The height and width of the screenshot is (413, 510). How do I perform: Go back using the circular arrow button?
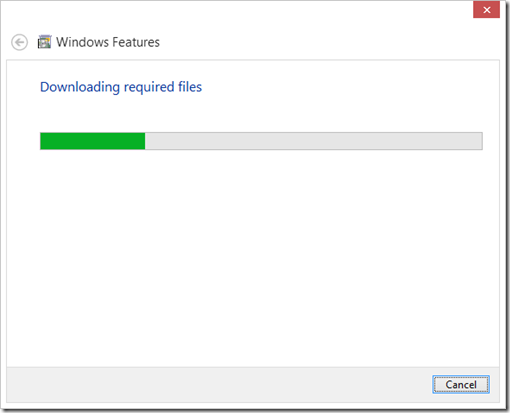[x=19, y=42]
